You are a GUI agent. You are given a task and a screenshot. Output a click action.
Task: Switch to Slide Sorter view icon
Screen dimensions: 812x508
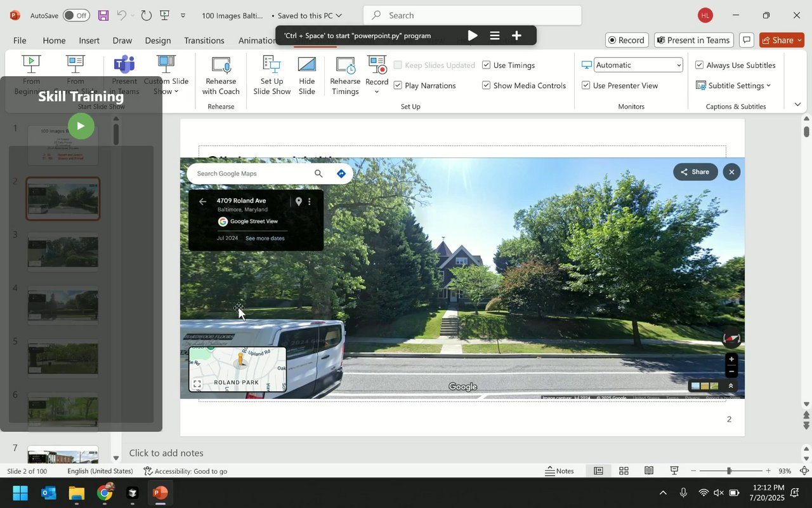click(624, 471)
